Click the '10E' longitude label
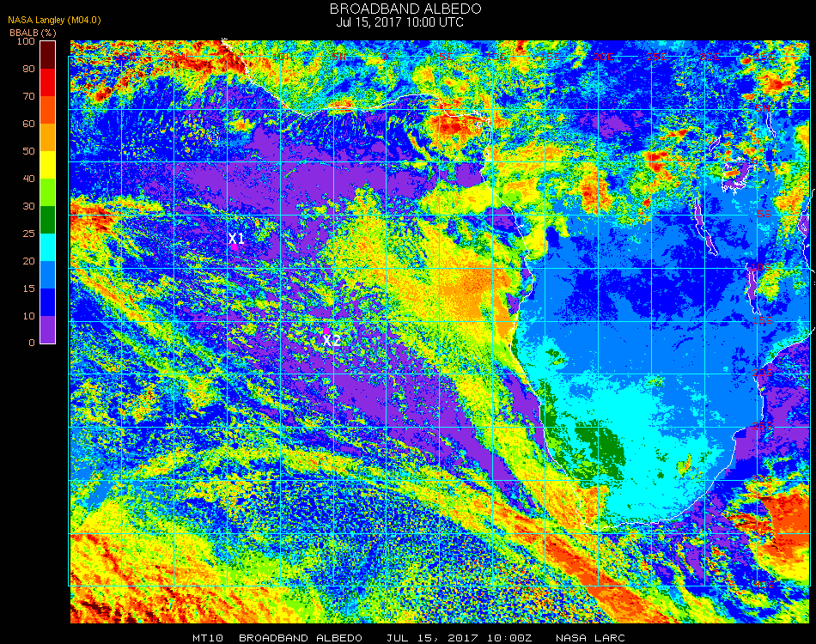 point(496,56)
